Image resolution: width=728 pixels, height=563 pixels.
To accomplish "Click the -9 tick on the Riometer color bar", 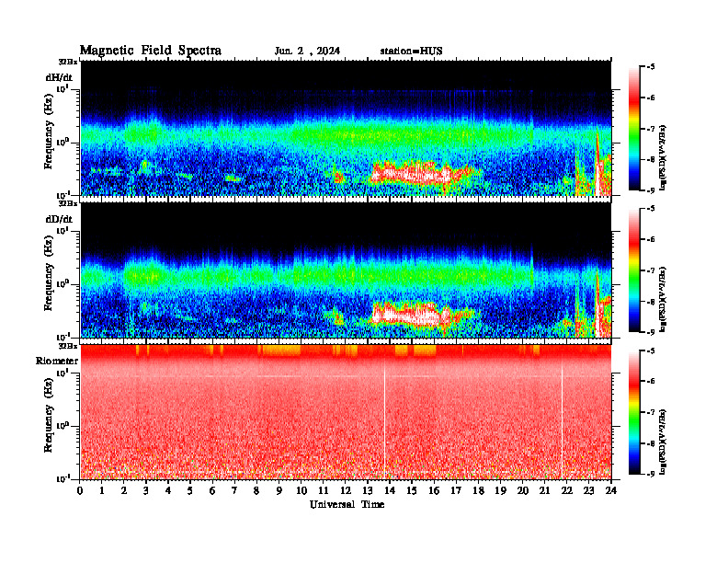I will (651, 474).
